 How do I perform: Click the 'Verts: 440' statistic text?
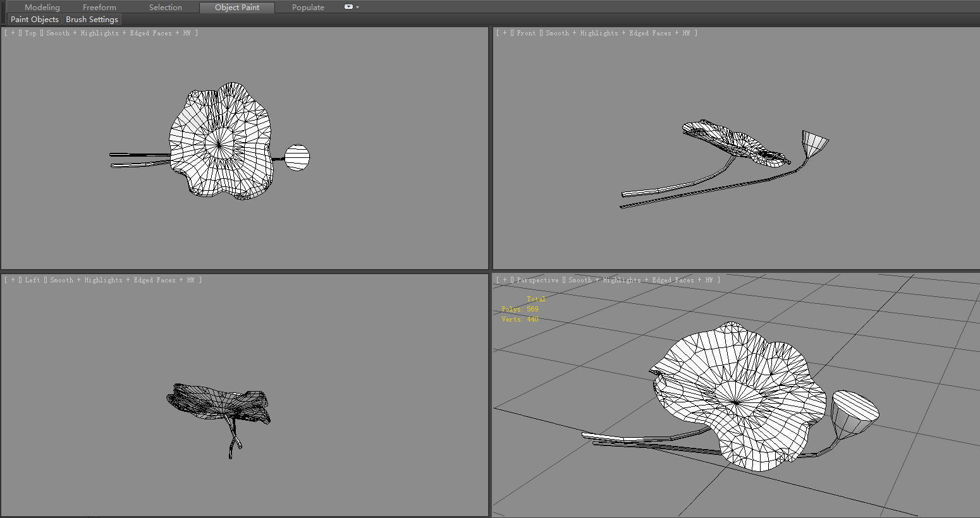[520, 319]
